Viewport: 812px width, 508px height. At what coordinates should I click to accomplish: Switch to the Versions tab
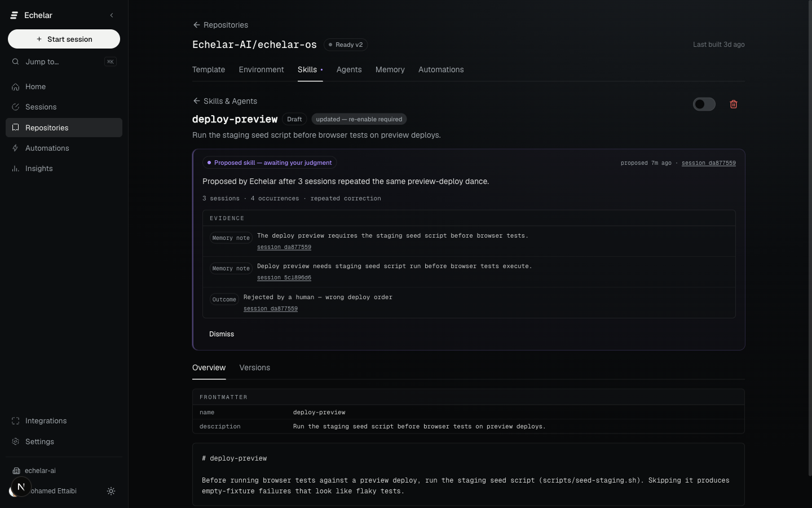click(x=255, y=367)
